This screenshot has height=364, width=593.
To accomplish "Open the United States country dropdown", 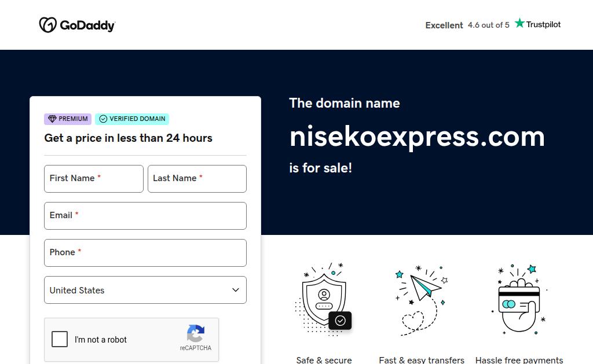I will pyautogui.click(x=145, y=290).
